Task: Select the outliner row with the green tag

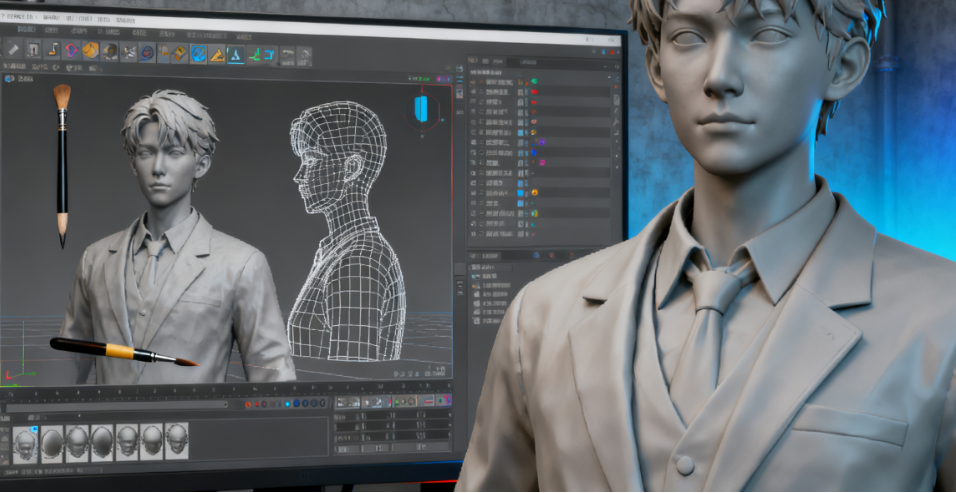Action: 540,81
